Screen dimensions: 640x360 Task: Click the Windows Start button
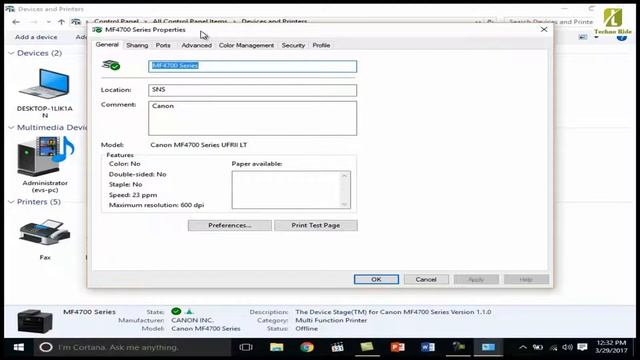click(x=18, y=347)
